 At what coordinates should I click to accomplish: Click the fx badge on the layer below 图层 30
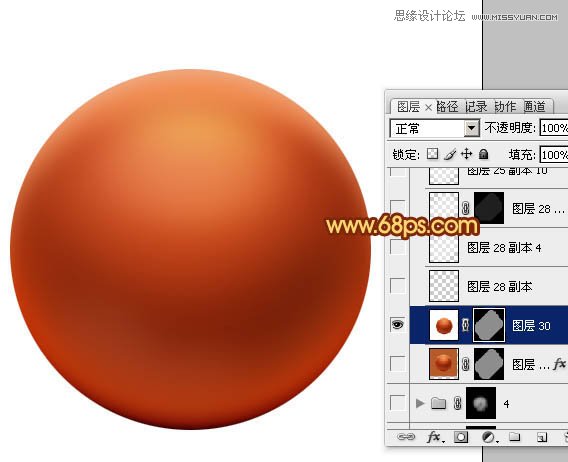(x=559, y=364)
